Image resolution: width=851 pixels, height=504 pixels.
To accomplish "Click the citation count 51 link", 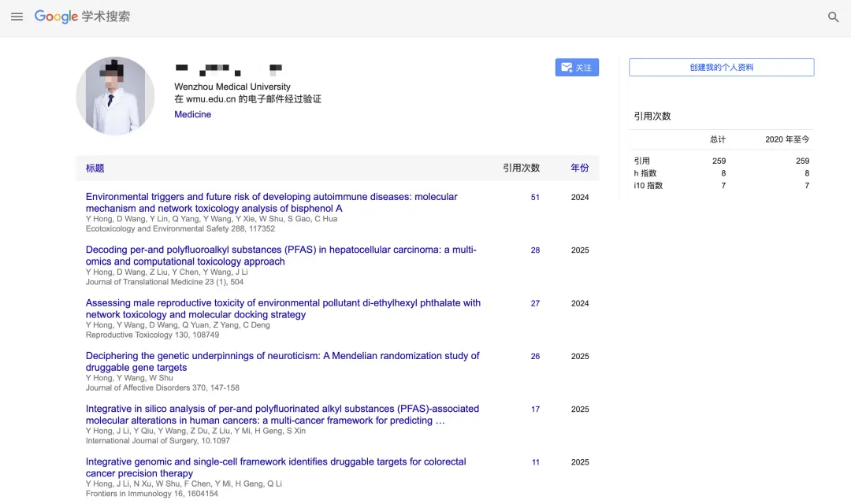I will (535, 197).
